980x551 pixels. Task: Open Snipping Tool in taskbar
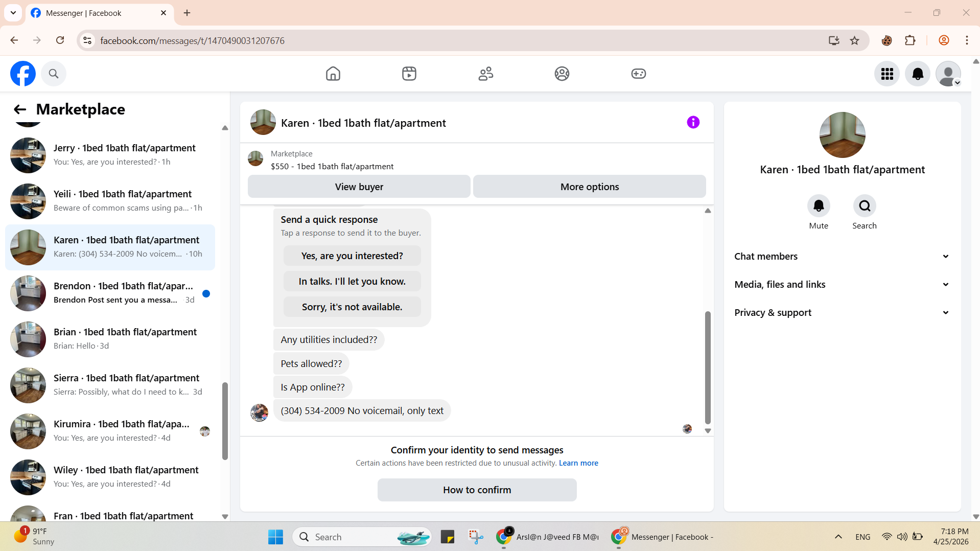[x=476, y=537]
